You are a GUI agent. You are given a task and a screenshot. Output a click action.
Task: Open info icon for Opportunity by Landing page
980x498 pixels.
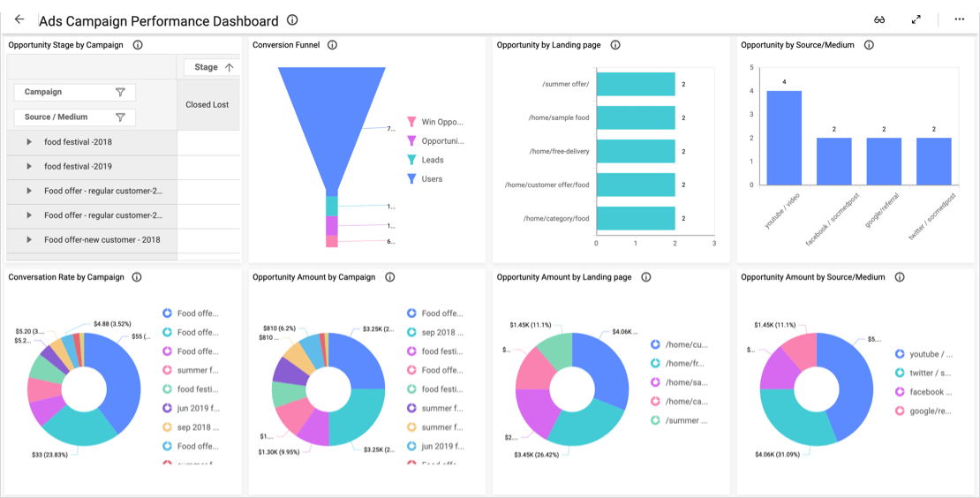click(615, 45)
